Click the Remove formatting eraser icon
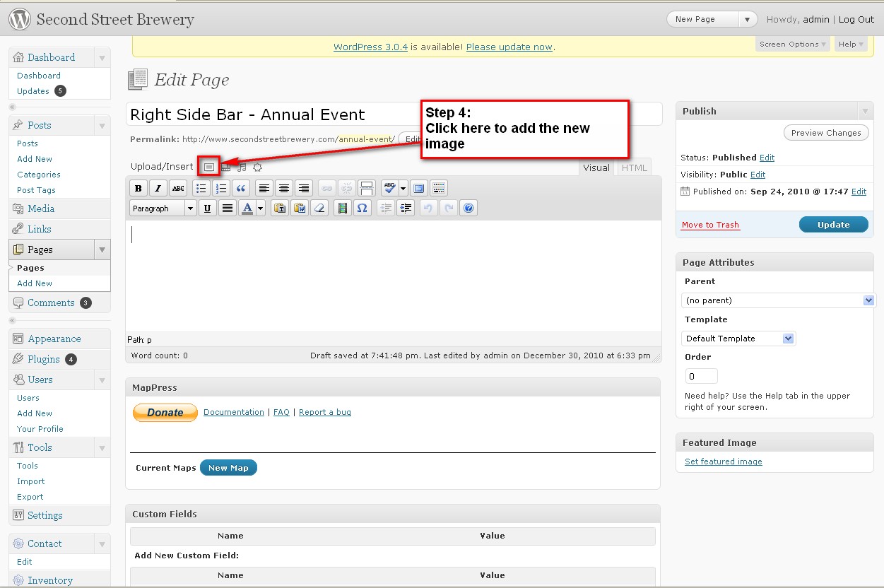884x588 pixels. [x=319, y=208]
